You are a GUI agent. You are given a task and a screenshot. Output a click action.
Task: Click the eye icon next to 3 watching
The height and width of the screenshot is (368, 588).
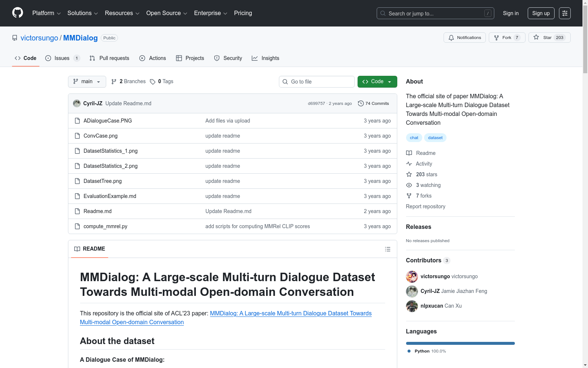pyautogui.click(x=409, y=185)
